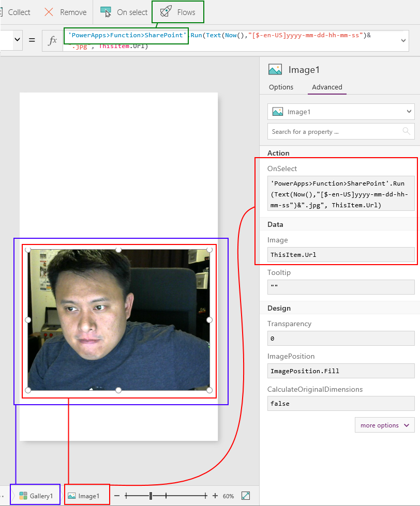
Task: Click the zoom in plus icon
Action: (215, 496)
